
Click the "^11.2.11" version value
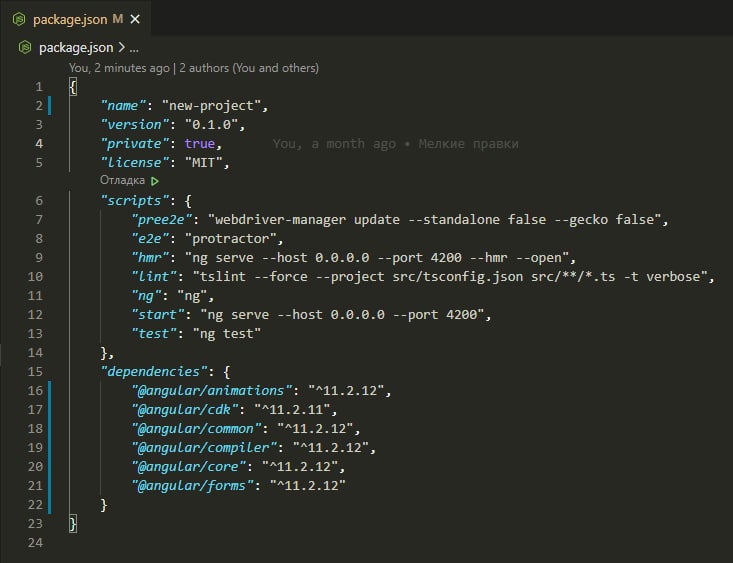tap(292, 410)
